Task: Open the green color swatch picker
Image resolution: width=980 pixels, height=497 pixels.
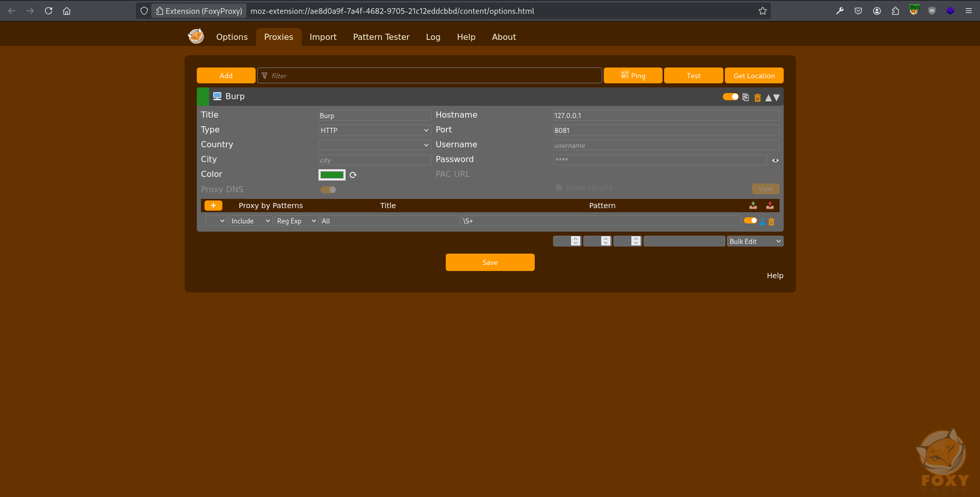Action: [x=332, y=175]
